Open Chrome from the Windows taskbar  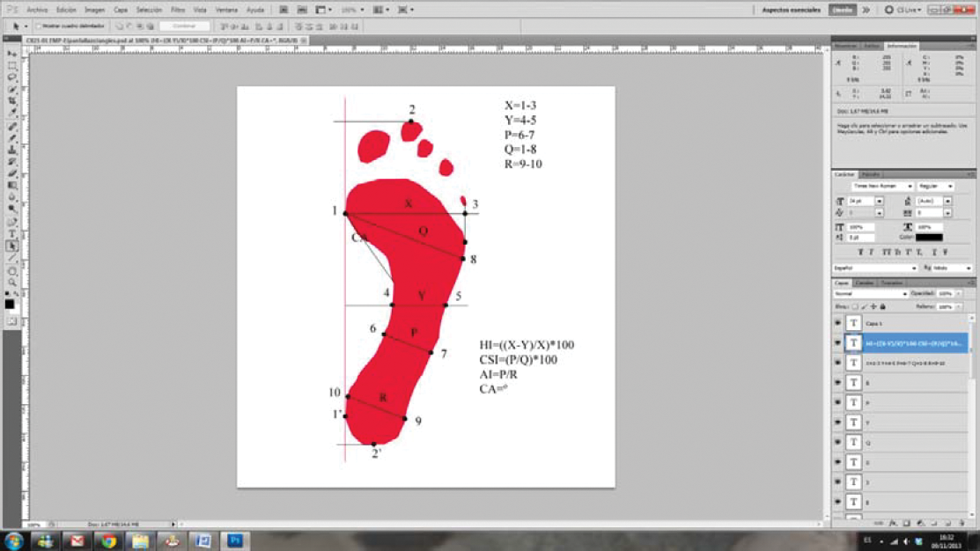[109, 541]
